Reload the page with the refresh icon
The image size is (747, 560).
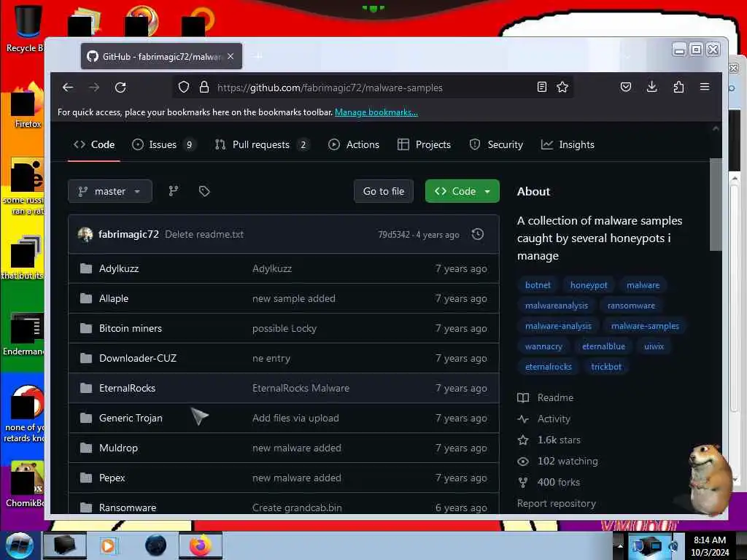120,87
